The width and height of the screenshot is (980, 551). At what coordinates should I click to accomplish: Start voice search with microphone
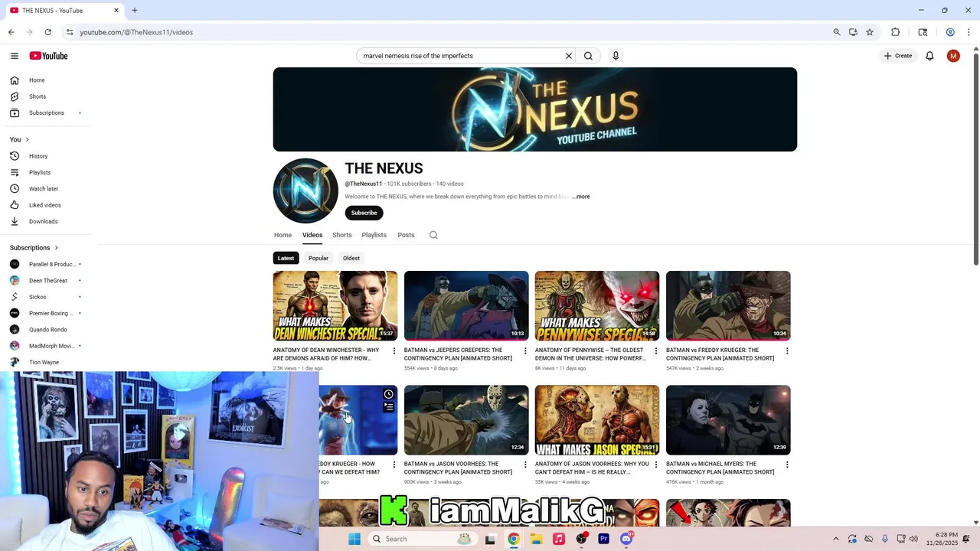coord(616,56)
